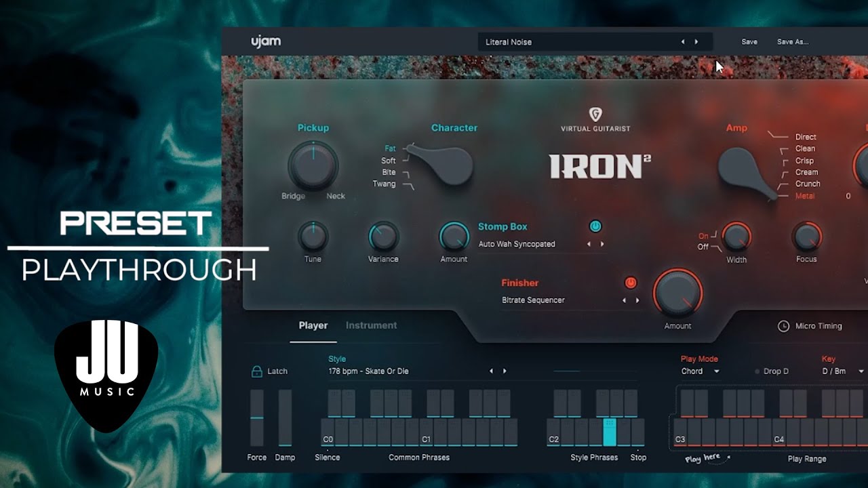Select next Finisher effect arrow
Viewport: 868px width, 488px height.
pyautogui.click(x=637, y=300)
